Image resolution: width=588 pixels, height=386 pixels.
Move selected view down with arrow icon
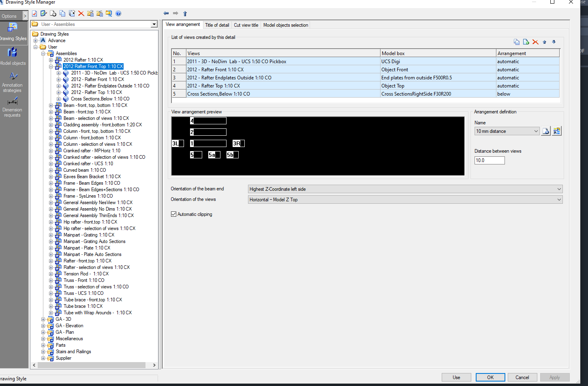[554, 42]
